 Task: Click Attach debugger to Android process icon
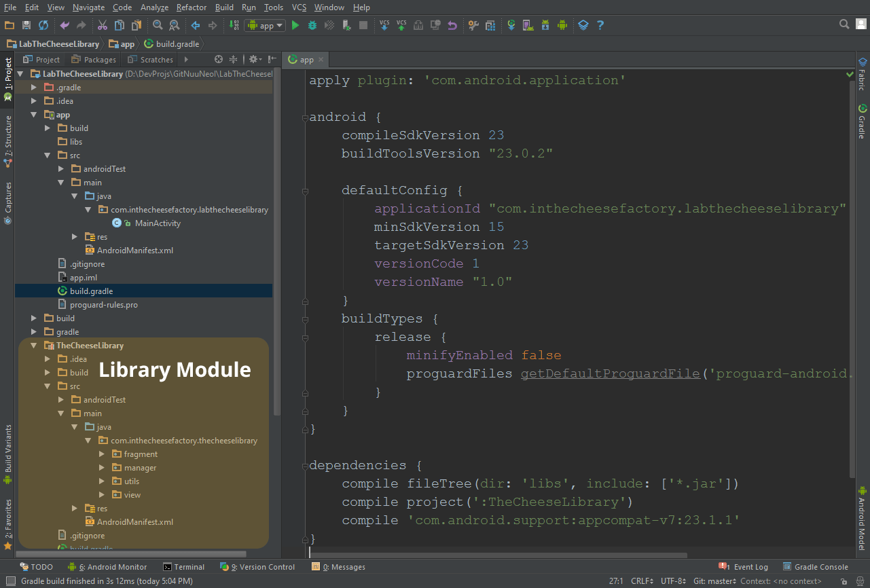[x=346, y=25]
